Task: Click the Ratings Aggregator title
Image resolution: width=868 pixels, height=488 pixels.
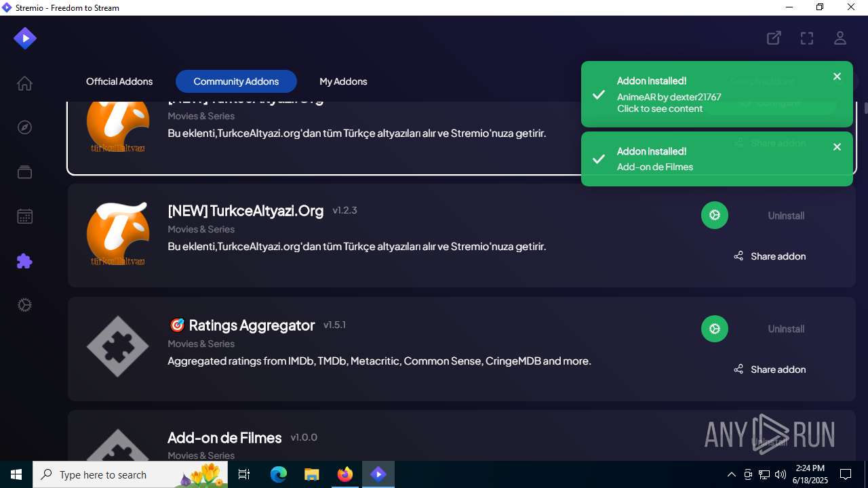Action: (241, 325)
